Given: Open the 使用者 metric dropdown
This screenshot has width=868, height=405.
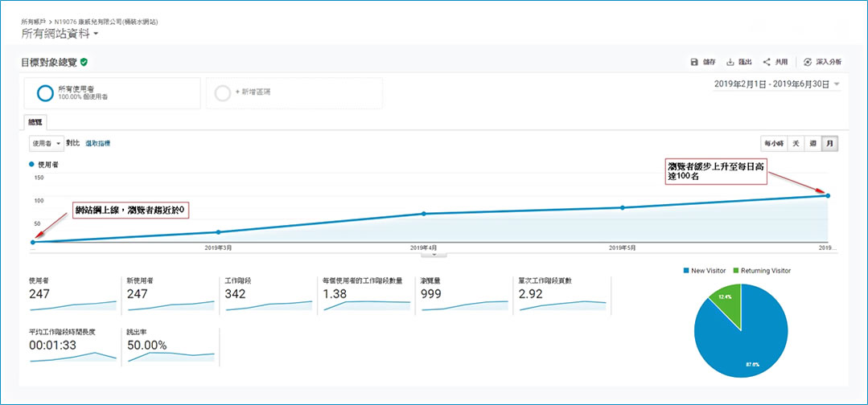Looking at the screenshot, I should tap(46, 143).
